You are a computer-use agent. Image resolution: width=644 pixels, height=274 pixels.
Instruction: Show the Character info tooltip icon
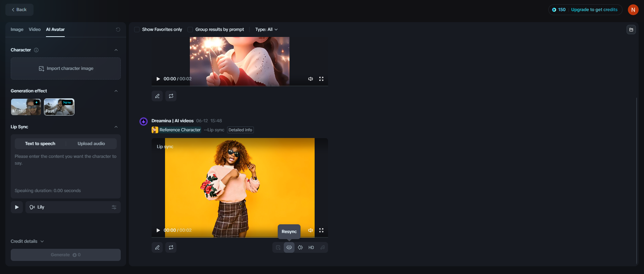(36, 50)
